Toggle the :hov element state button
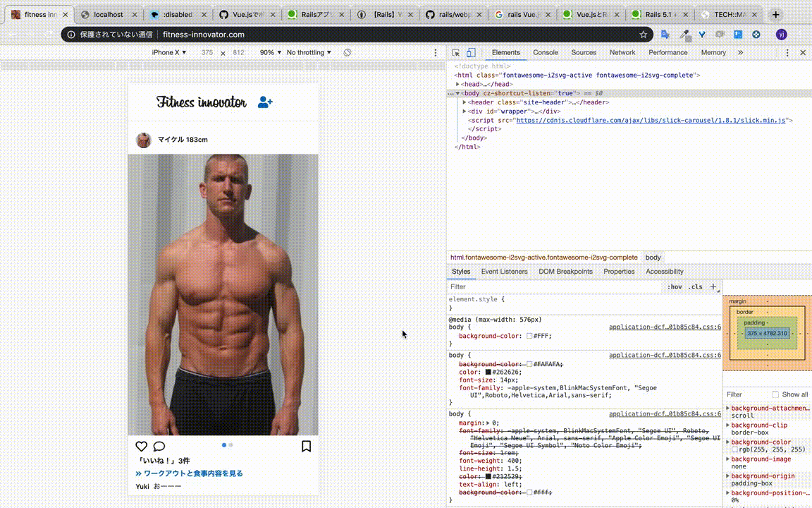The height and width of the screenshot is (508, 812). point(675,286)
